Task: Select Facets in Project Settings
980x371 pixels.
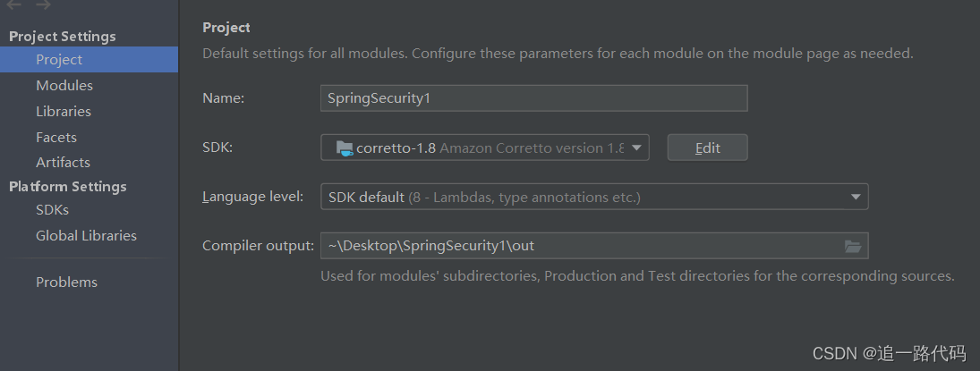Action: pyautogui.click(x=56, y=138)
